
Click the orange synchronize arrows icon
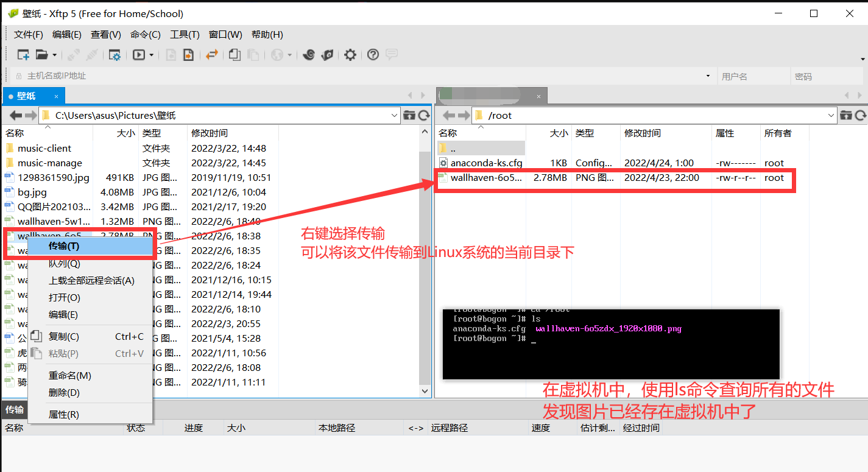(211, 55)
